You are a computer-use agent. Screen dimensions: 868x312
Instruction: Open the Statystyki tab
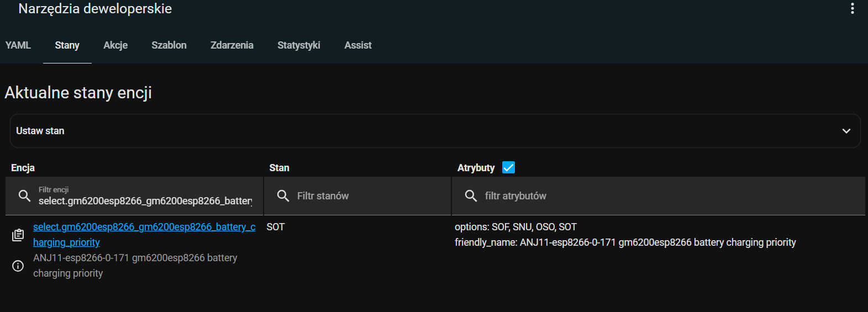(x=299, y=45)
